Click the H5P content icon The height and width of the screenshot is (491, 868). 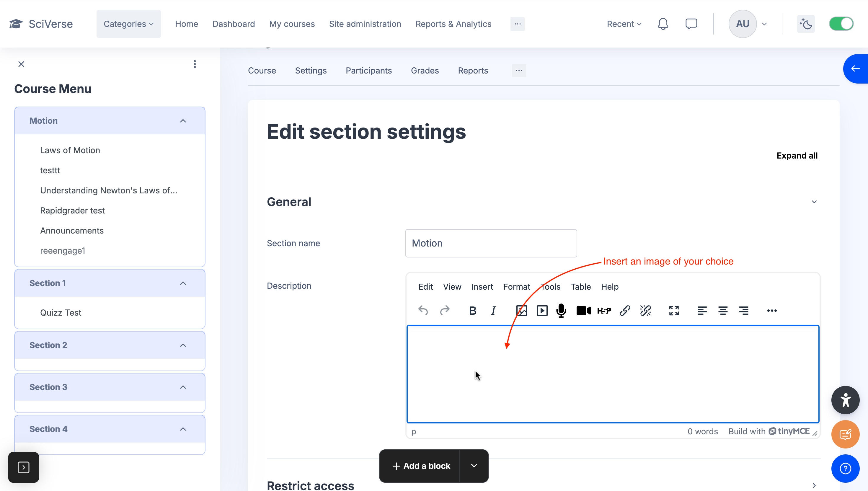tap(604, 310)
